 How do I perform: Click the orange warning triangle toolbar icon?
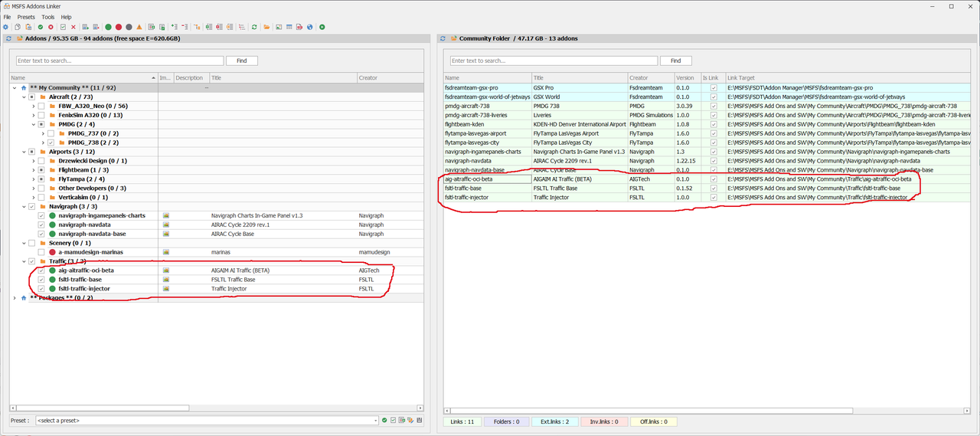[139, 27]
